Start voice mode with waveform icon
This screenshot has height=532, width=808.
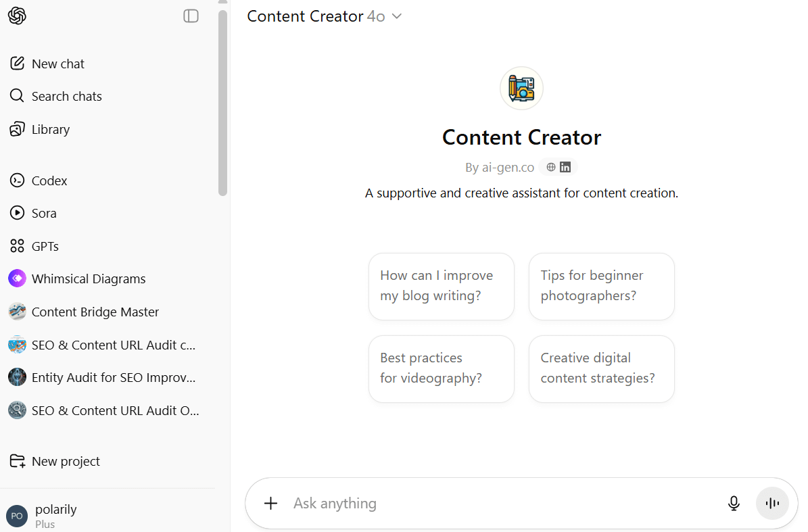[x=772, y=503]
